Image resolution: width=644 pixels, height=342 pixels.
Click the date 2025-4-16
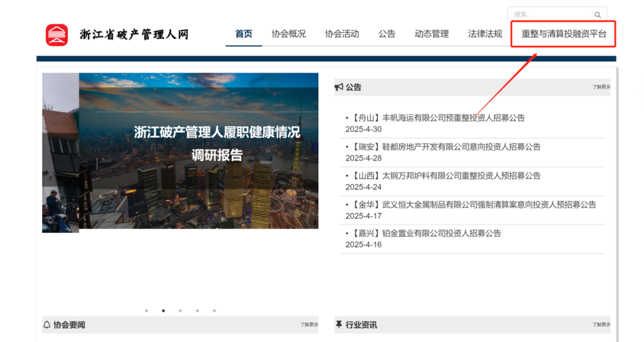coord(364,245)
